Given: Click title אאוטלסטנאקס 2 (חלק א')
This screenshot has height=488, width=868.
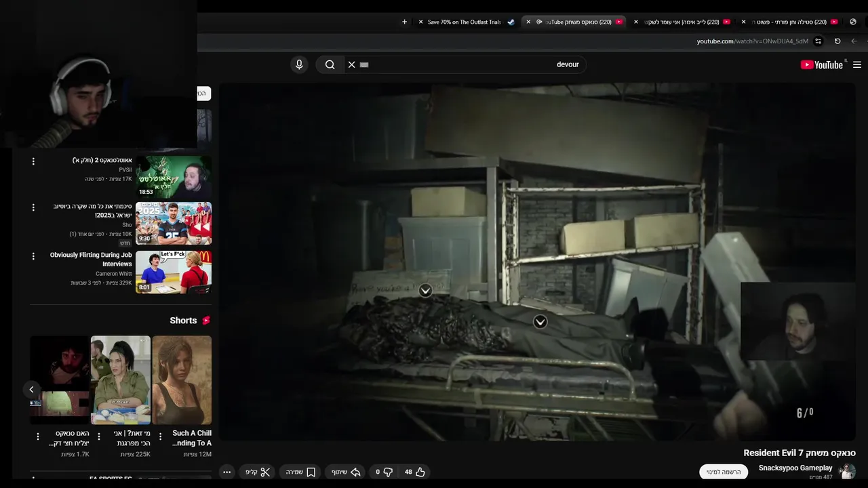Looking at the screenshot, I should point(102,160).
